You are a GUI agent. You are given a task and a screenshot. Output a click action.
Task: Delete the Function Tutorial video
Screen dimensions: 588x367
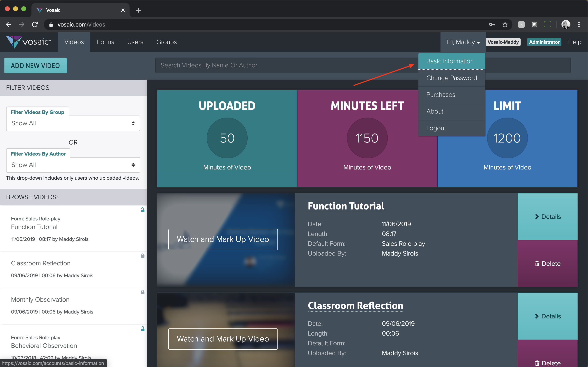coord(547,264)
